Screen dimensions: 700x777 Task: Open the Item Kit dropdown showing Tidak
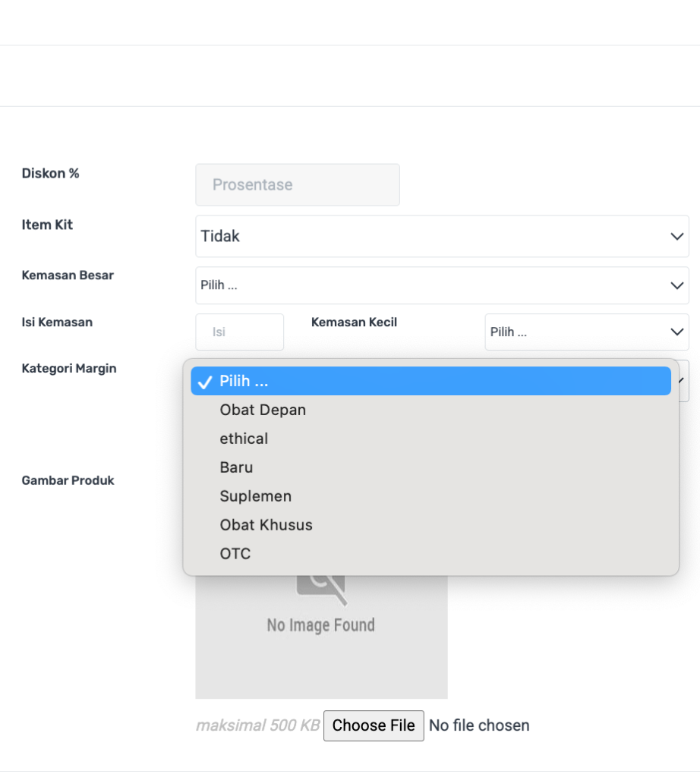[442, 236]
